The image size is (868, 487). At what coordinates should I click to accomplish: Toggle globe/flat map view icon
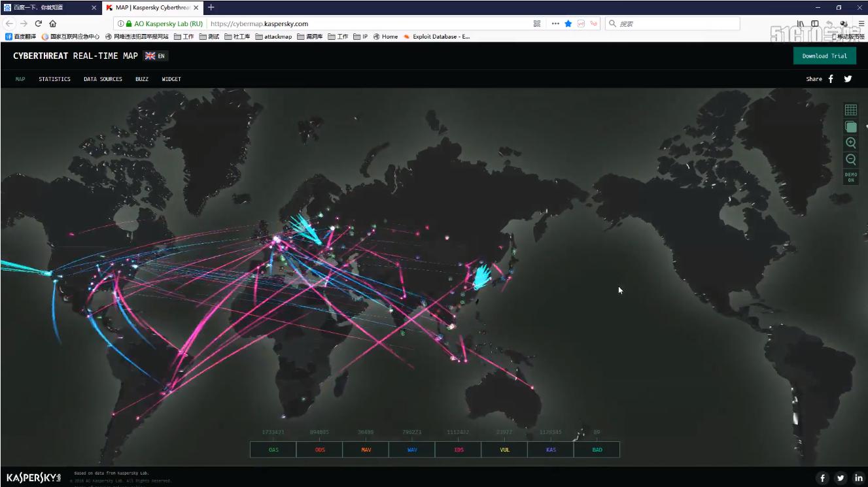click(850, 126)
